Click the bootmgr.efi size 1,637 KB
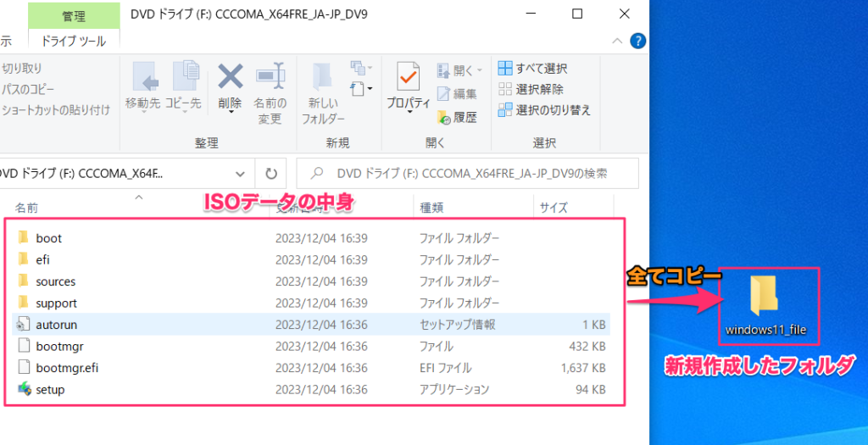 583,368
